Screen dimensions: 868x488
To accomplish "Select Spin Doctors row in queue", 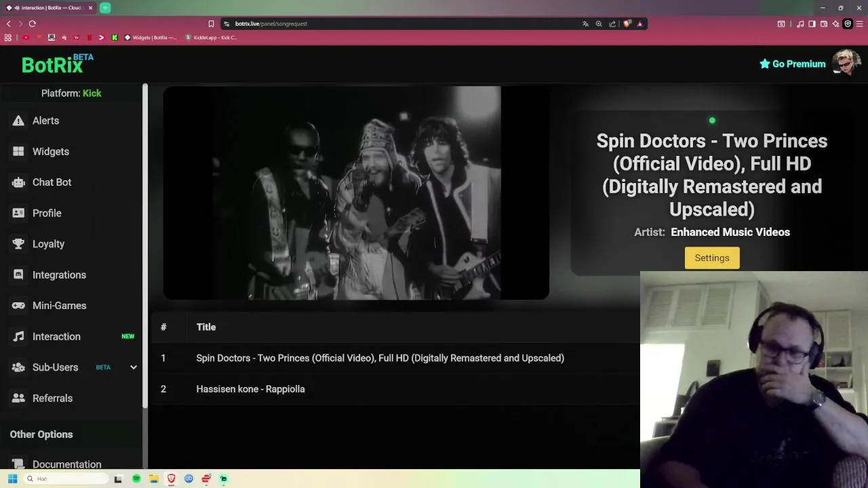I will pos(395,358).
